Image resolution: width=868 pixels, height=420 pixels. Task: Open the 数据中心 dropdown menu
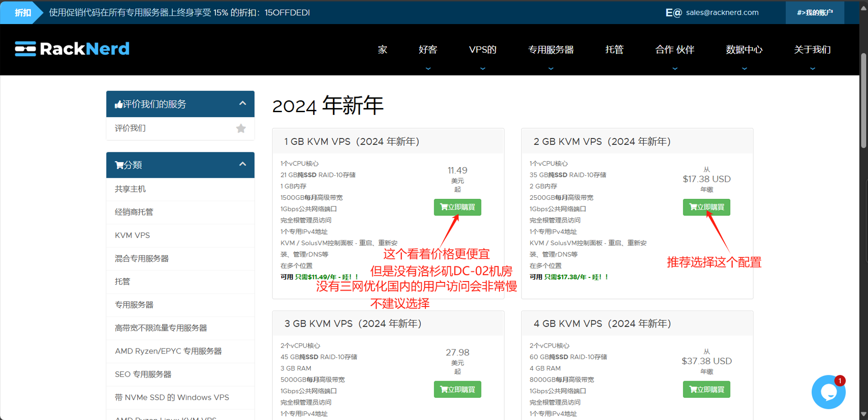[744, 50]
